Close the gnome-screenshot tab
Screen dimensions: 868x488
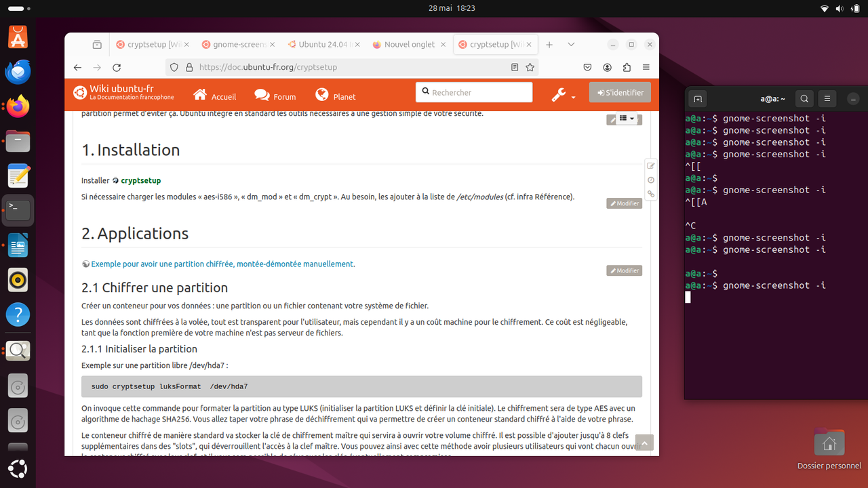click(273, 45)
